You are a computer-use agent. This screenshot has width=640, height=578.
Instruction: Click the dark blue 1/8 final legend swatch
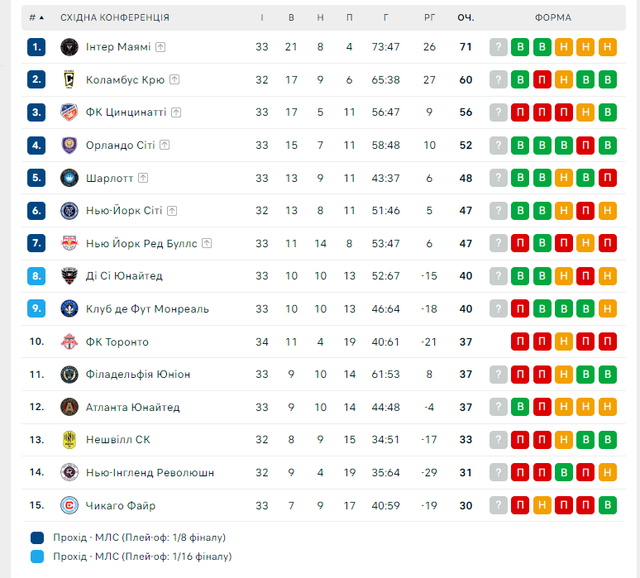click(x=37, y=536)
